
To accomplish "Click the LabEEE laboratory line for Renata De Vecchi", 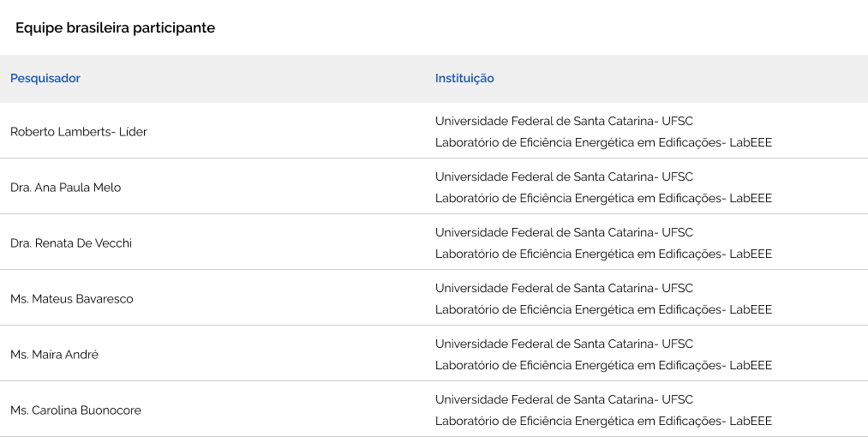I will pos(603,254).
